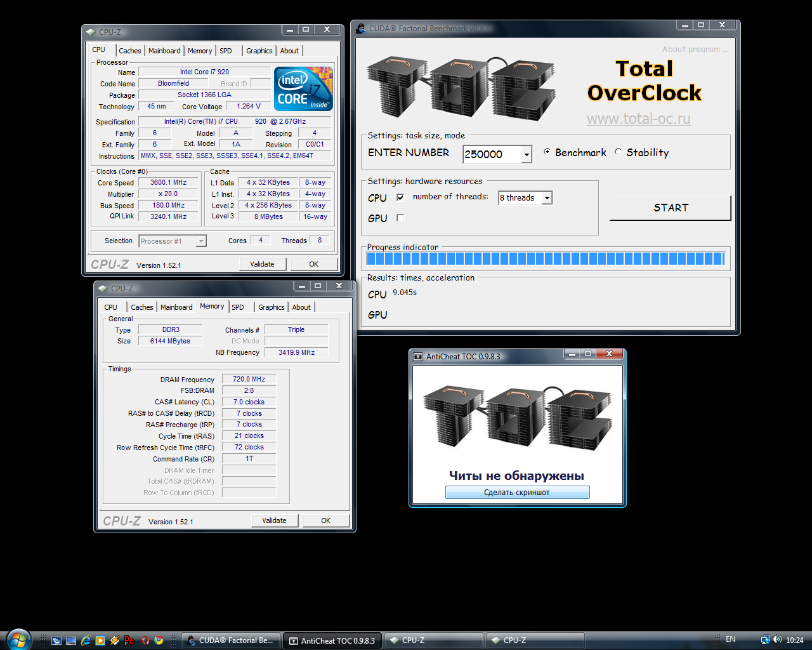The height and width of the screenshot is (650, 812).
Task: Open the number of threads dropdown
Action: tap(547, 197)
